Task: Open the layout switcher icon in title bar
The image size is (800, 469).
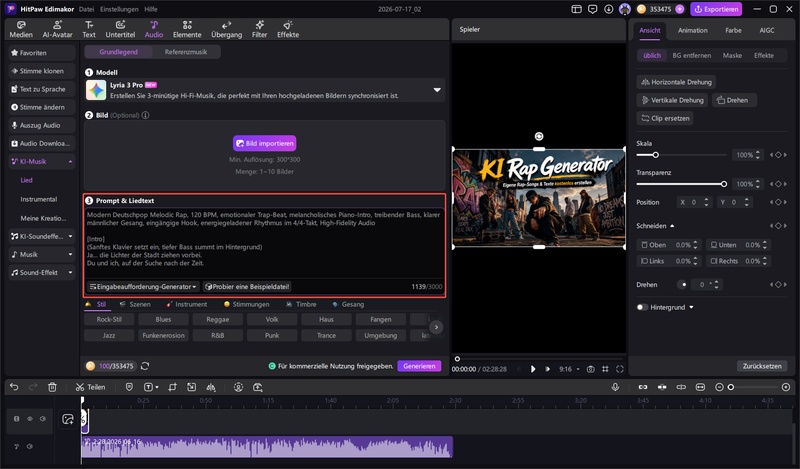Action: [576, 9]
